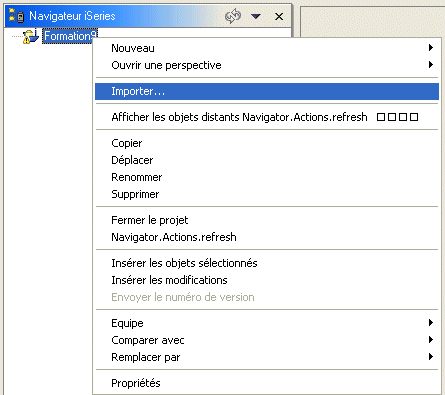Expand the Comparer avec arrow
This screenshot has width=445, height=395.
431,340
